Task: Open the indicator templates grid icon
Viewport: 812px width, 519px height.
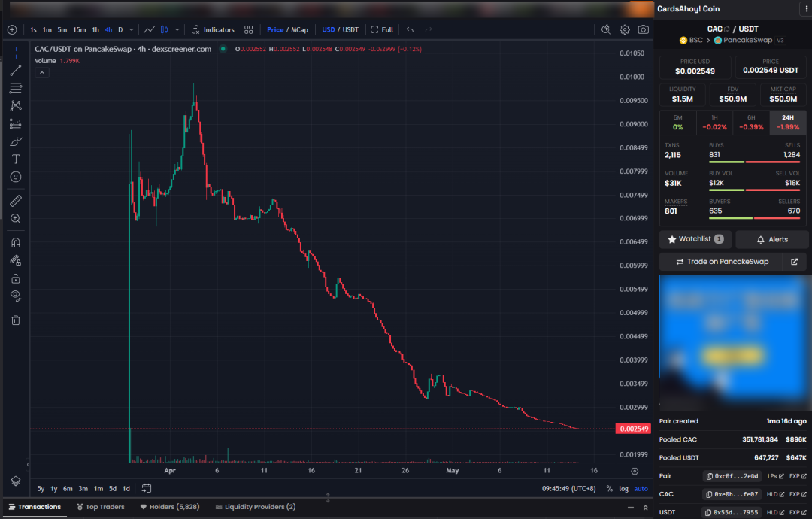Action: click(249, 29)
